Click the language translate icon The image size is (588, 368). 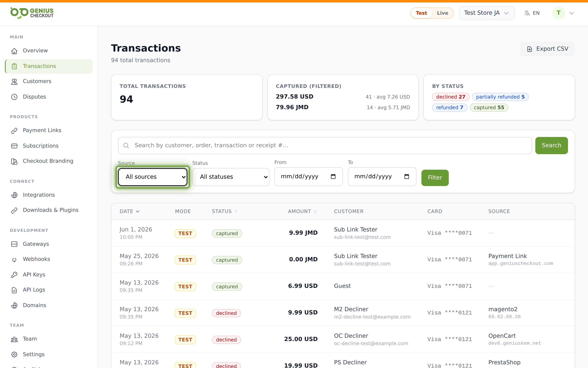(527, 13)
